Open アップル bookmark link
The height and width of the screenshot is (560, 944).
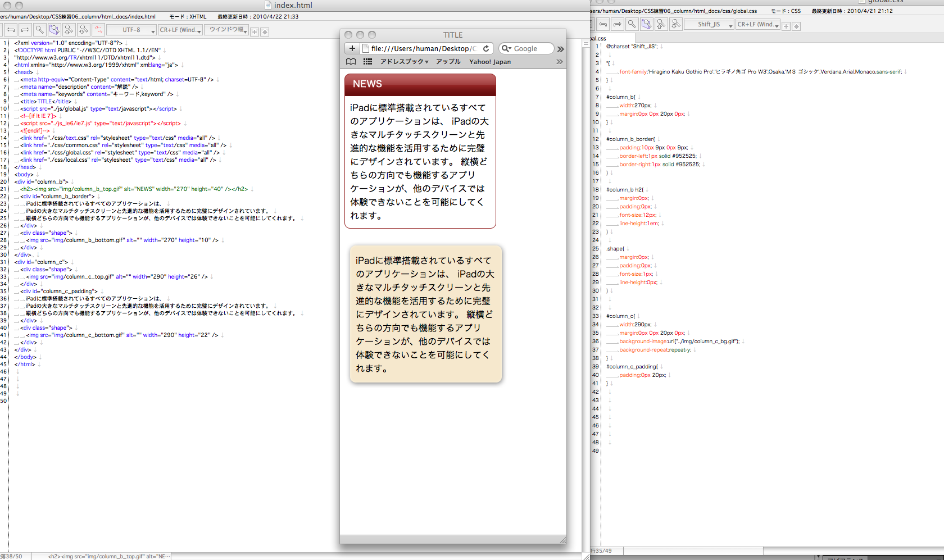click(448, 62)
